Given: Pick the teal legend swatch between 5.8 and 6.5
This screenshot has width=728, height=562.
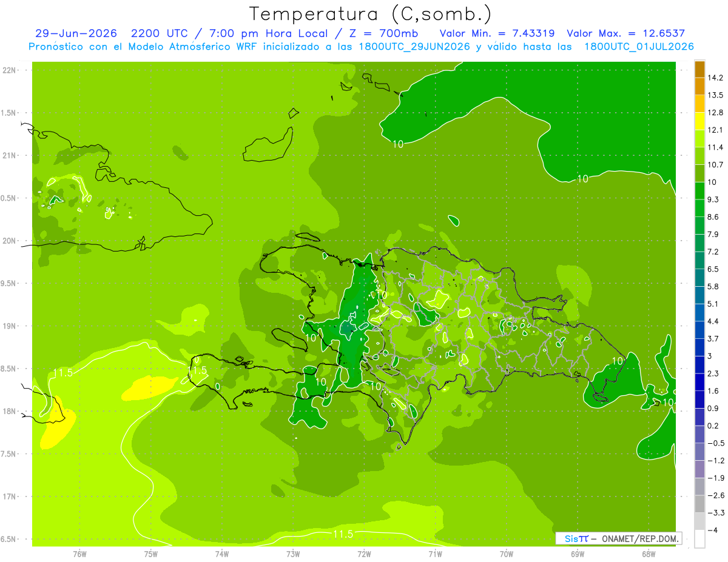Looking at the screenshot, I should [x=699, y=277].
